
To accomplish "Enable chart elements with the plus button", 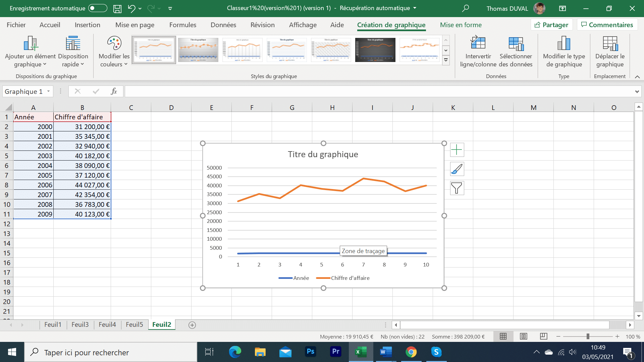I will 457,150.
